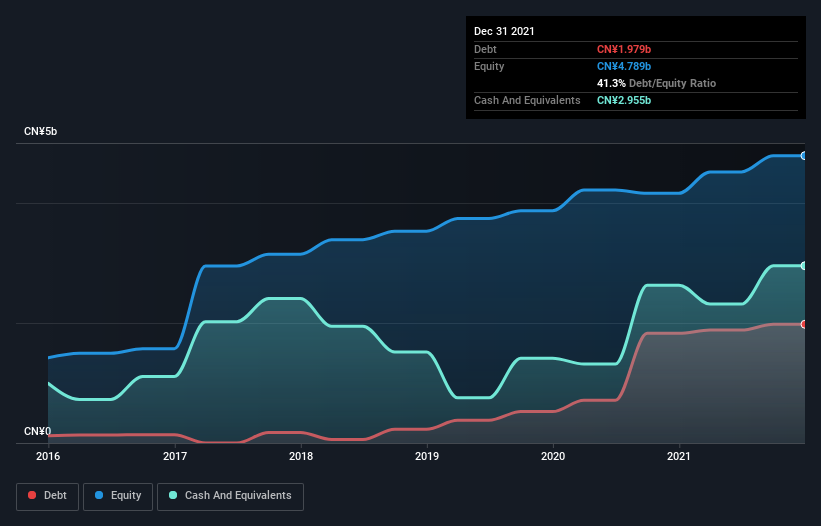Click the 2021 x-axis label
Viewport: 821px width, 526px height.
coord(679,456)
